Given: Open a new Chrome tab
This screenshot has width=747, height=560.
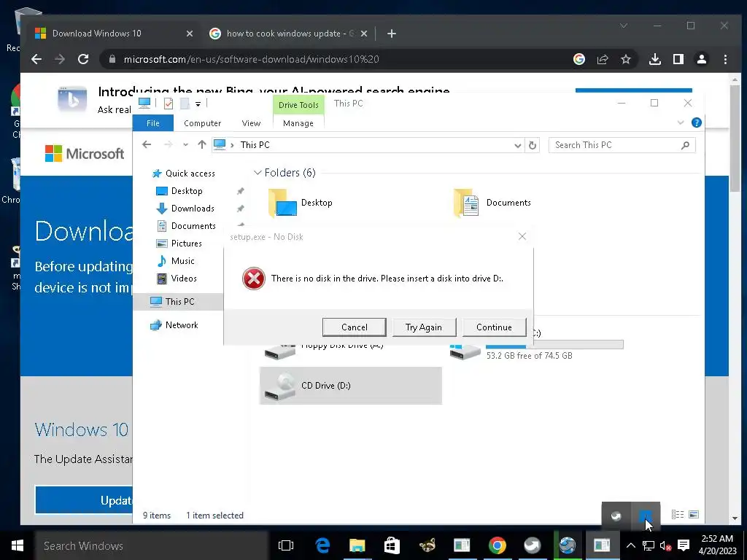Looking at the screenshot, I should click(392, 34).
